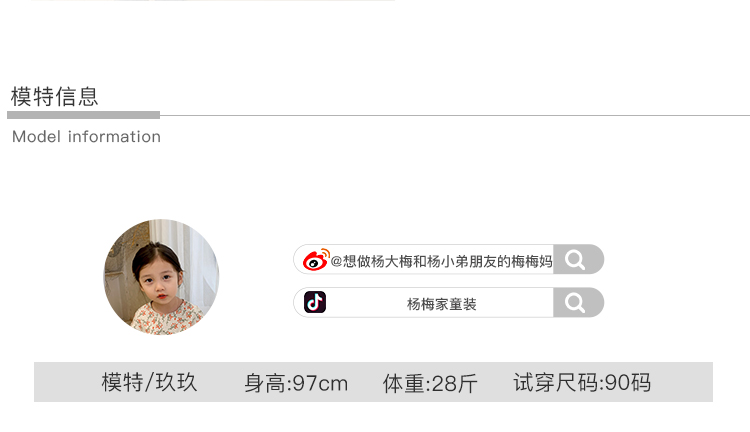Click the magnifier icon beside Weibo search
Viewport: 750px width, 432px height.
[x=574, y=260]
